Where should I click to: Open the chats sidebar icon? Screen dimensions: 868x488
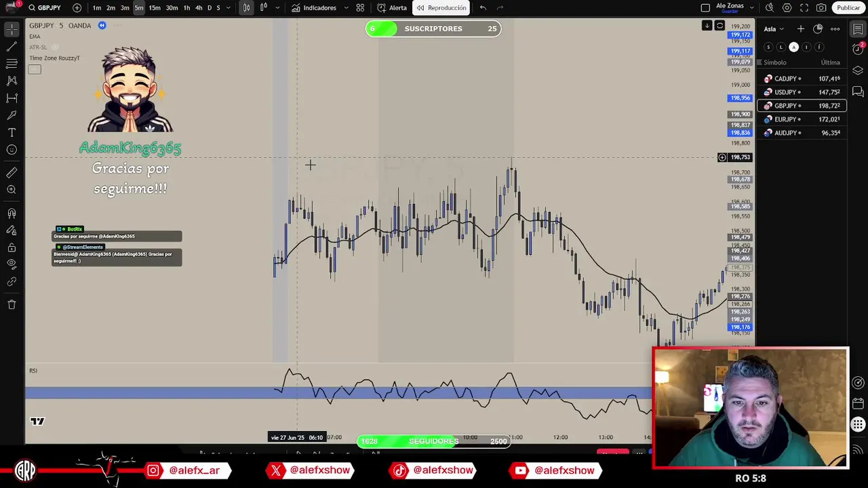pyautogui.click(x=858, y=91)
